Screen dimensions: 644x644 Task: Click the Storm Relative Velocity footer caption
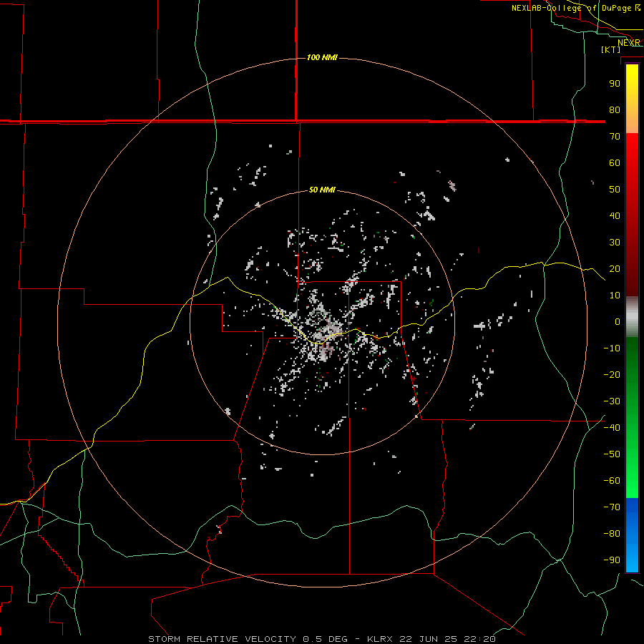click(322, 639)
